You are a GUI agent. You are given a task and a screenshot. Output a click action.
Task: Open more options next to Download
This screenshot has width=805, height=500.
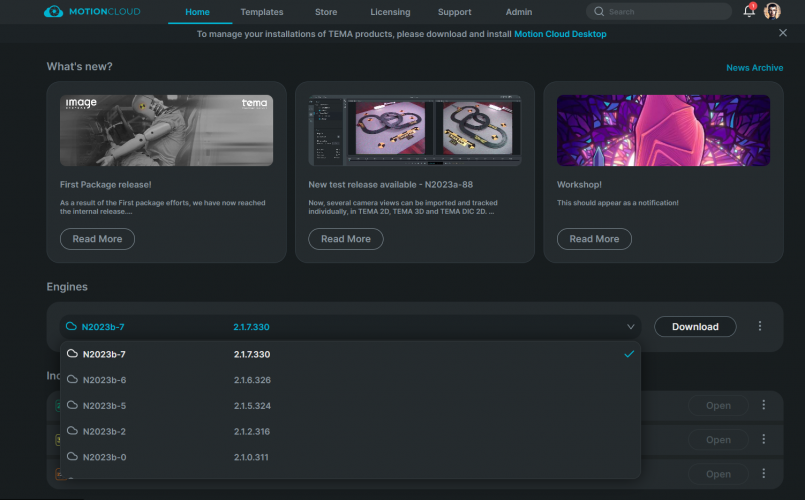tap(760, 326)
